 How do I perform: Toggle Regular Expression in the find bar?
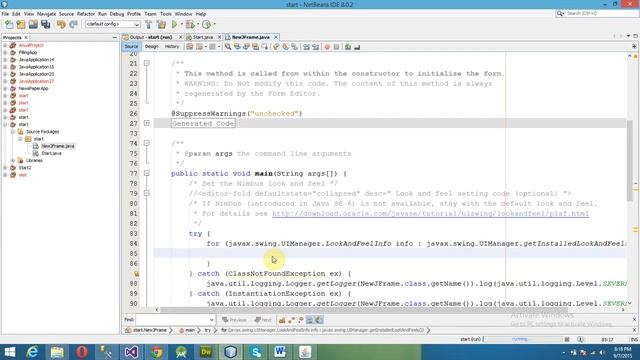click(300, 320)
